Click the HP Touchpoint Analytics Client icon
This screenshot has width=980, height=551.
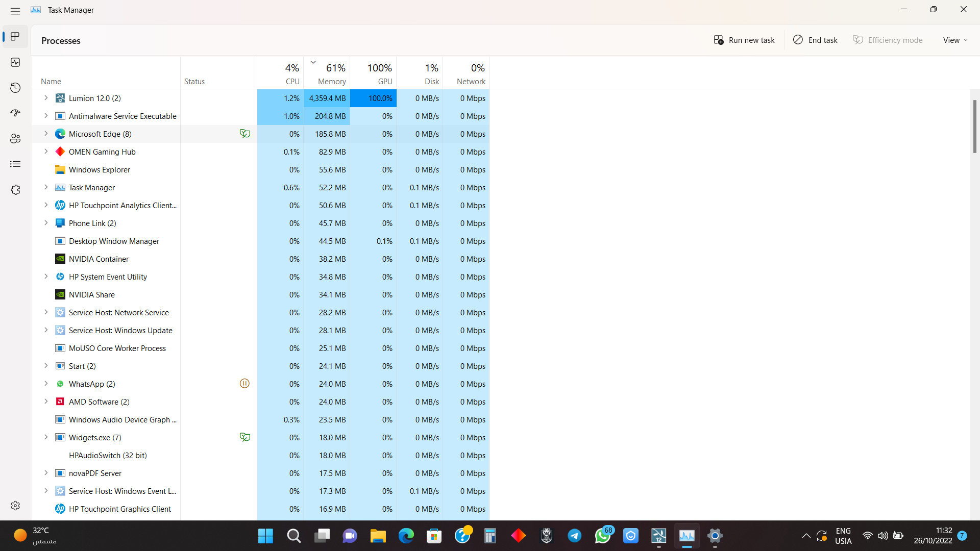60,205
